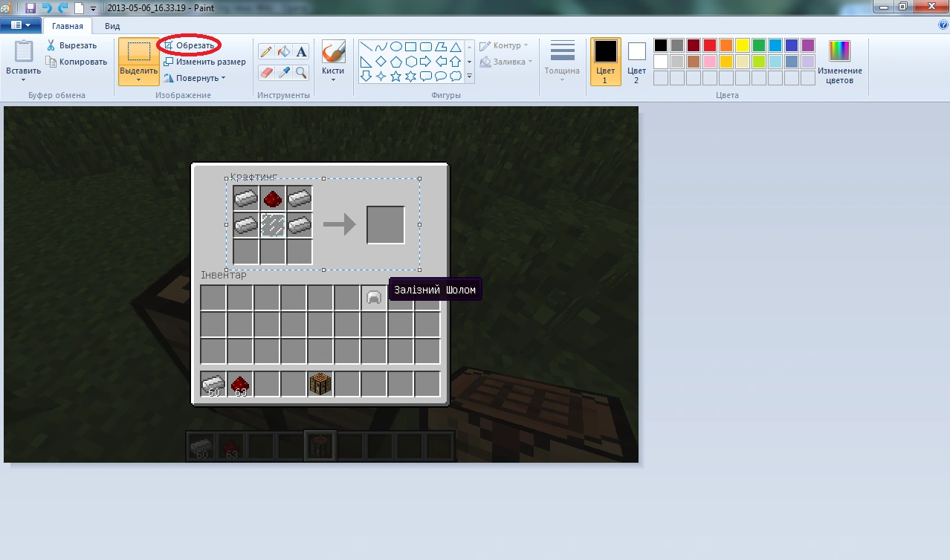Click the iron helmet in canvas image
Screen dimensions: 950x560
click(374, 298)
